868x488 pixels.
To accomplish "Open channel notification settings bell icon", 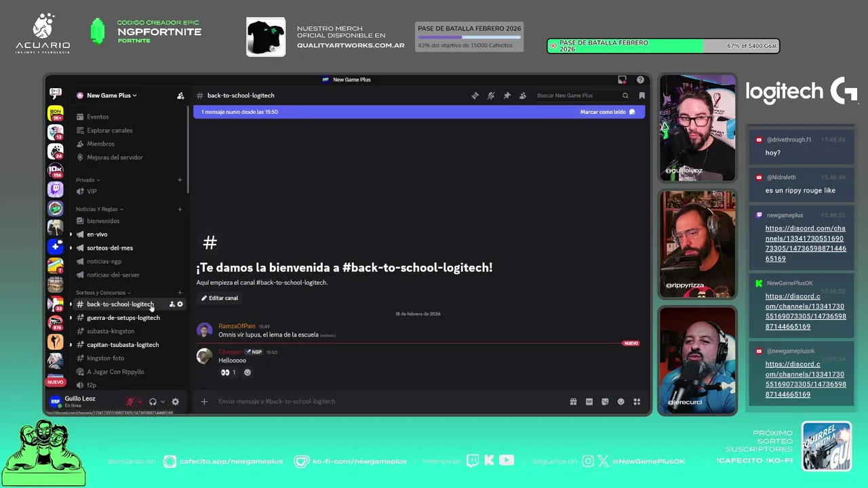I will pos(491,96).
